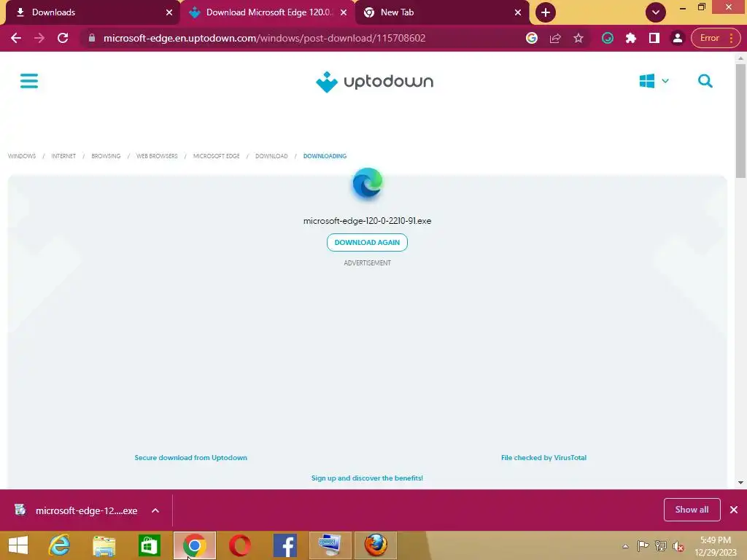This screenshot has width=747, height=560.
Task: Open Facebook app from taskbar
Action: (285, 545)
